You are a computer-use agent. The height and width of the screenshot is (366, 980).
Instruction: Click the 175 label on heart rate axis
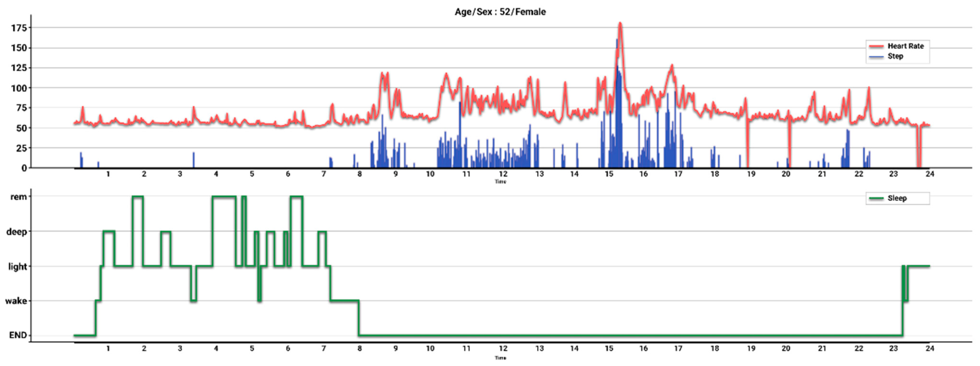click(x=19, y=28)
